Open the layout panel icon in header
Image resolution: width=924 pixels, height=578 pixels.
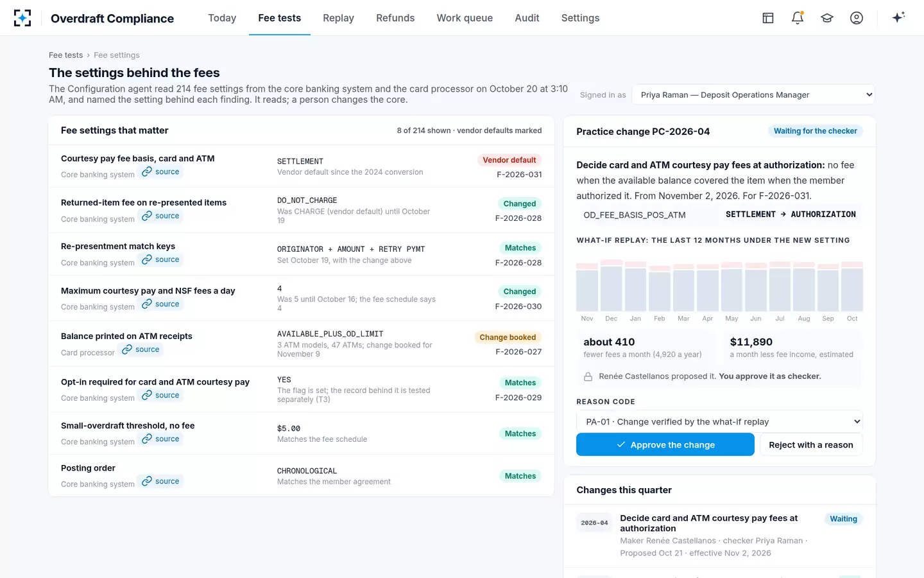[768, 18]
